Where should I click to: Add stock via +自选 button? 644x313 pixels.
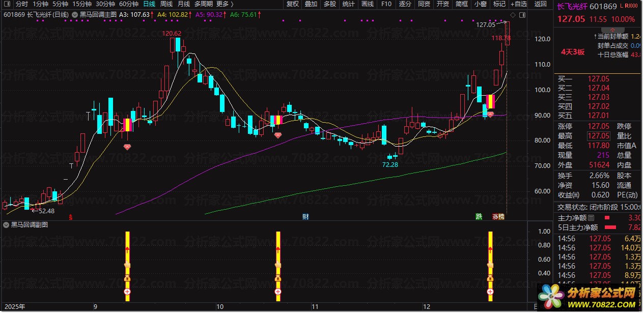click(518, 4)
